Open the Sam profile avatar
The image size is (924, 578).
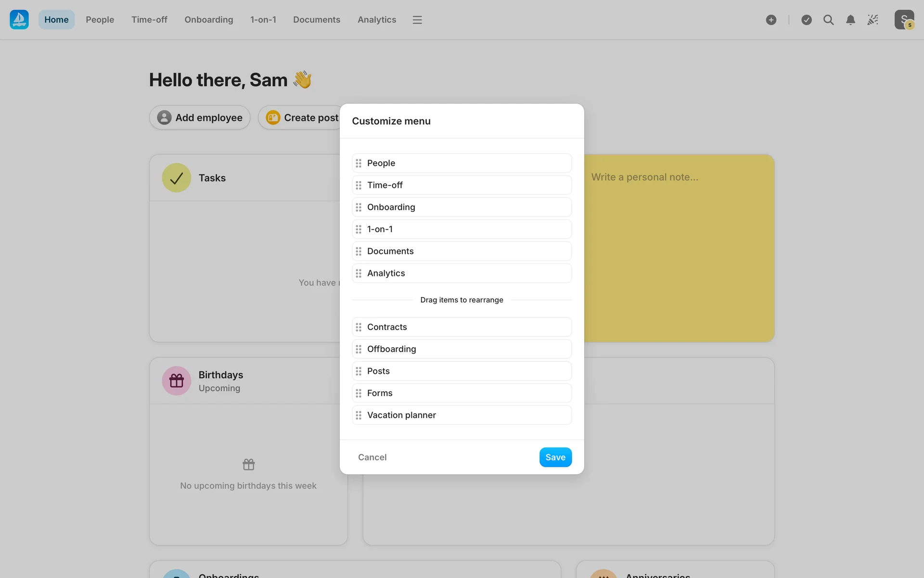pos(904,20)
